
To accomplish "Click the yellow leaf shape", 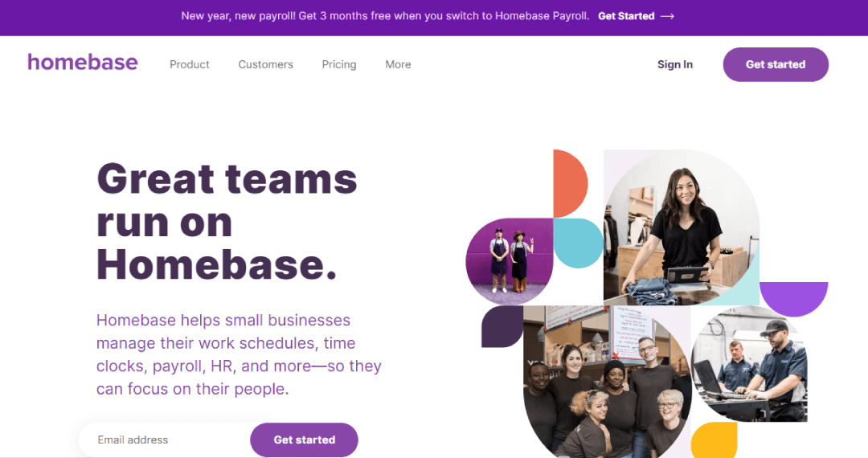I will (714, 440).
